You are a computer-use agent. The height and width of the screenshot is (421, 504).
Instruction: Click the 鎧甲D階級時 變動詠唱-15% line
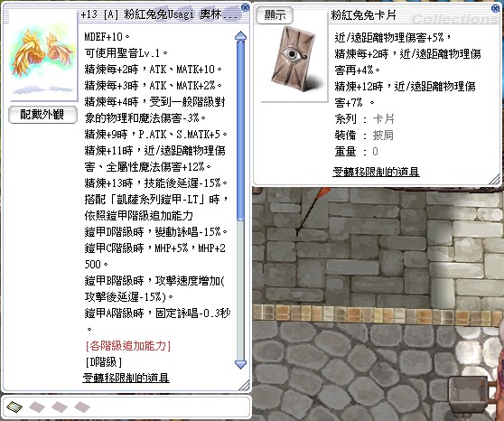click(156, 231)
